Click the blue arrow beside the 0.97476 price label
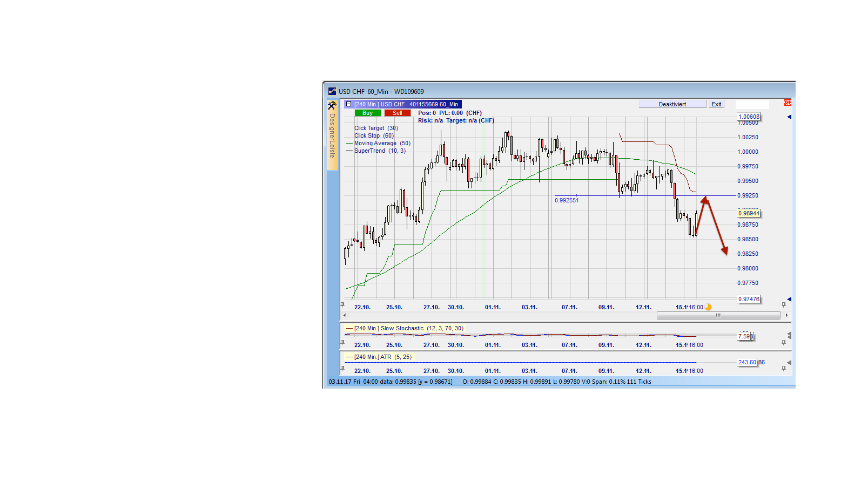The width and height of the screenshot is (868, 503). pyautogui.click(x=789, y=299)
